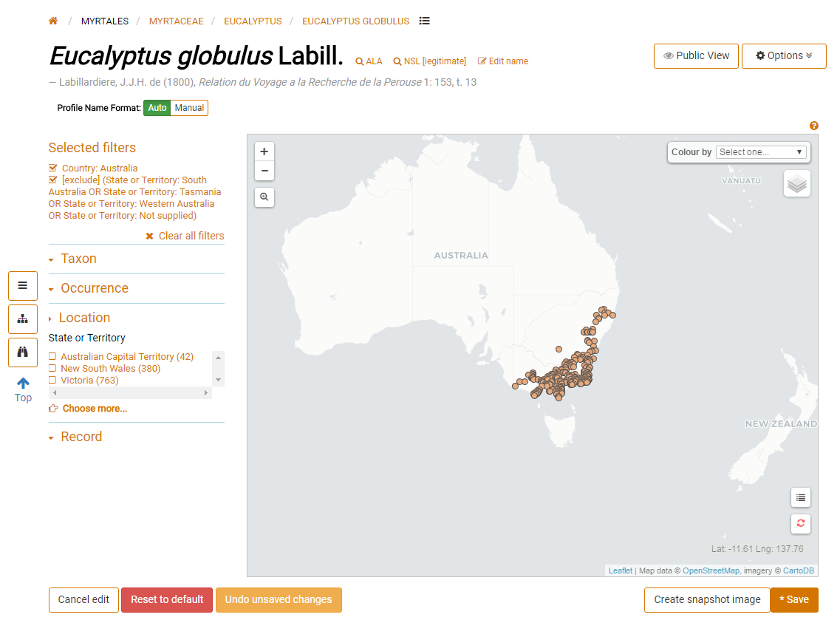Open the Options menu
Screen dimensions: 840x620
pos(783,55)
